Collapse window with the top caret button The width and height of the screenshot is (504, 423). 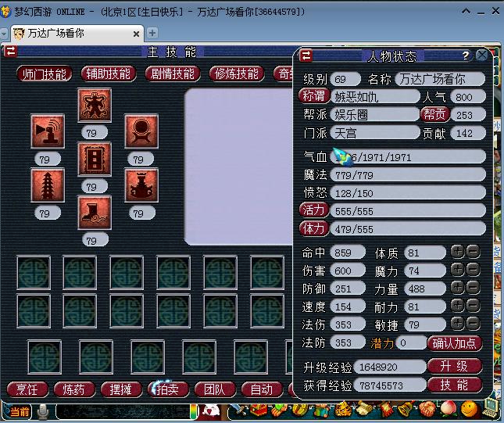coord(466,12)
